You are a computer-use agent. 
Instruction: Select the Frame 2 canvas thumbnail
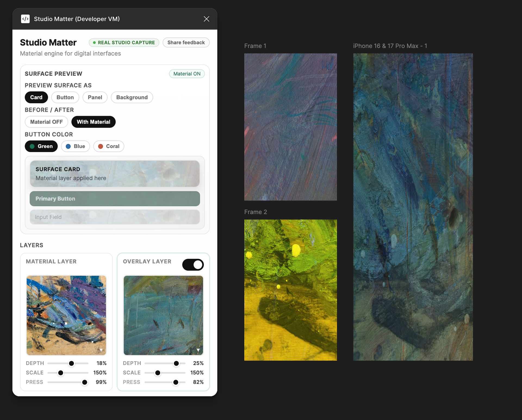[x=290, y=290]
